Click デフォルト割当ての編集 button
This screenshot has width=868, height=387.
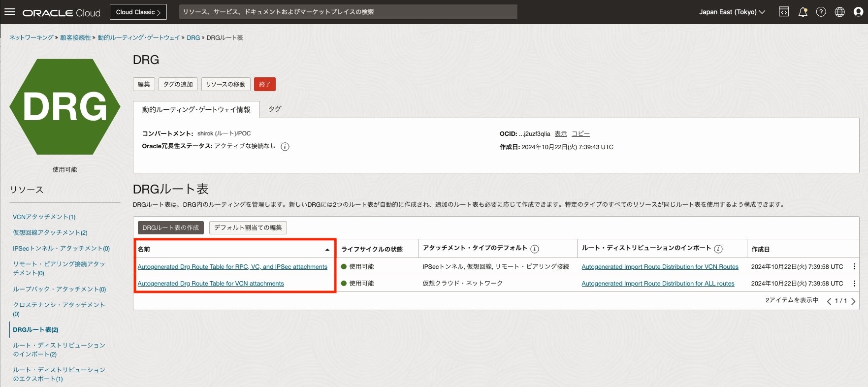248,227
